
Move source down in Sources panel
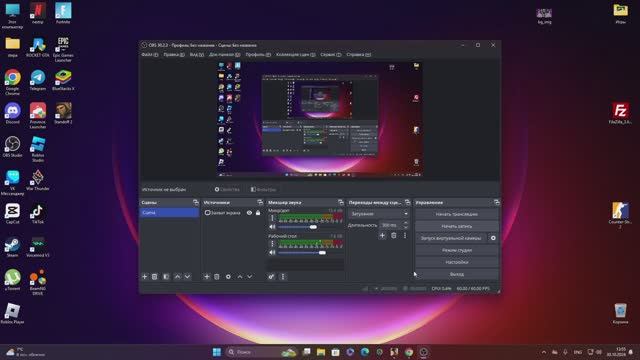[x=250, y=277]
